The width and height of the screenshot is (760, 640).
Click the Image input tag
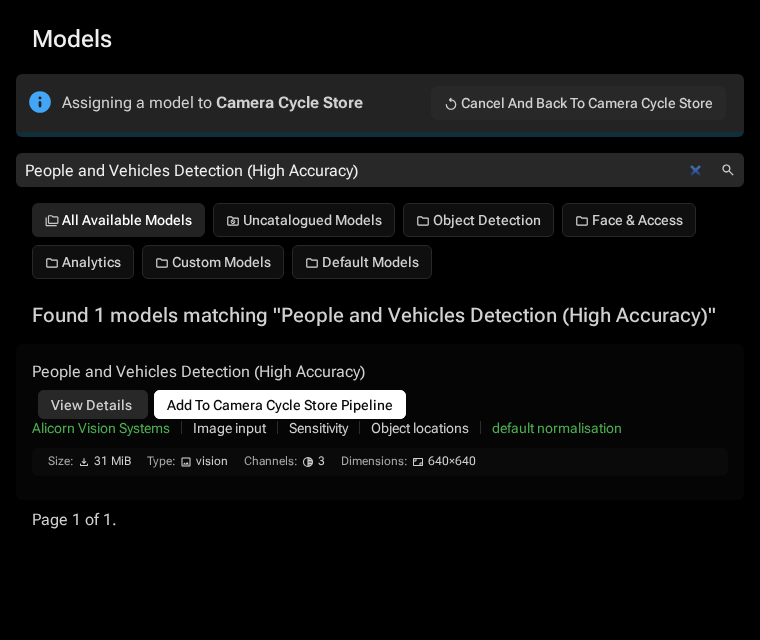pos(229,429)
